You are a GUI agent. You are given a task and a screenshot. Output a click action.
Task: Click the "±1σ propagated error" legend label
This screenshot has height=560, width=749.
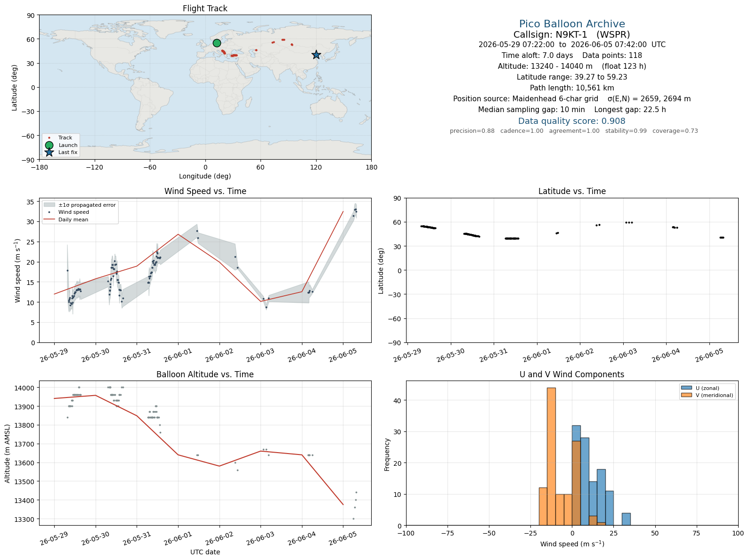pyautogui.click(x=87, y=205)
